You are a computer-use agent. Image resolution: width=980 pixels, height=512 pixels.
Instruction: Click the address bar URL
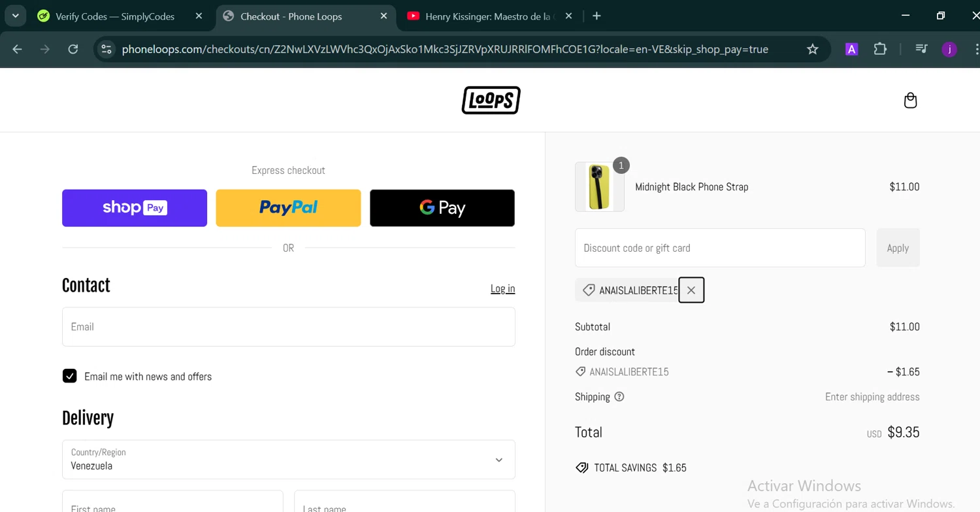pyautogui.click(x=444, y=49)
